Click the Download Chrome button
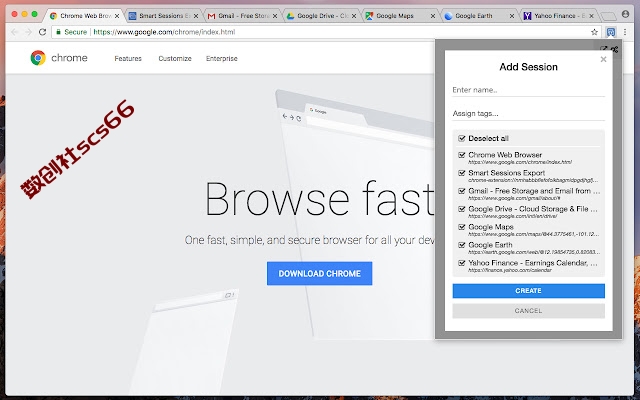The height and width of the screenshot is (400, 640). pyautogui.click(x=320, y=273)
